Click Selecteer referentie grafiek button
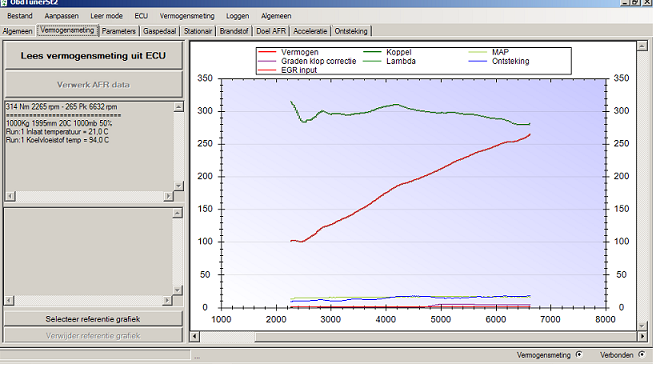The width and height of the screenshot is (656, 384). pyautogui.click(x=93, y=319)
